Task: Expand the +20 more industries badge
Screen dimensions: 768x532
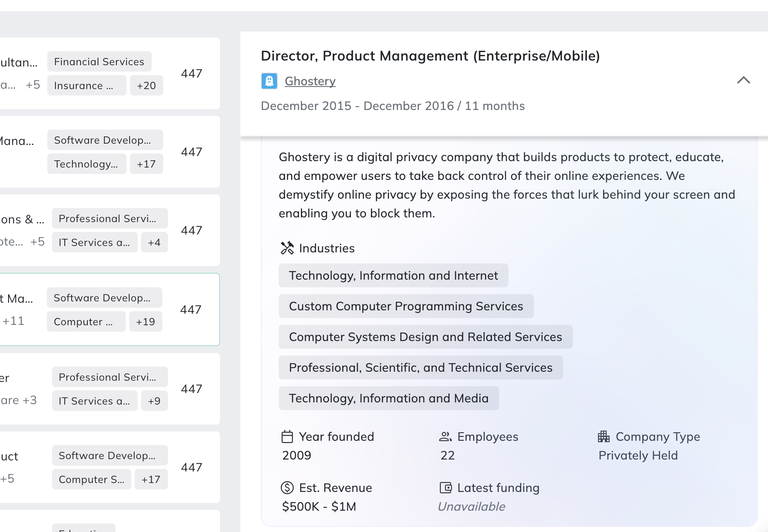Action: [x=146, y=85]
